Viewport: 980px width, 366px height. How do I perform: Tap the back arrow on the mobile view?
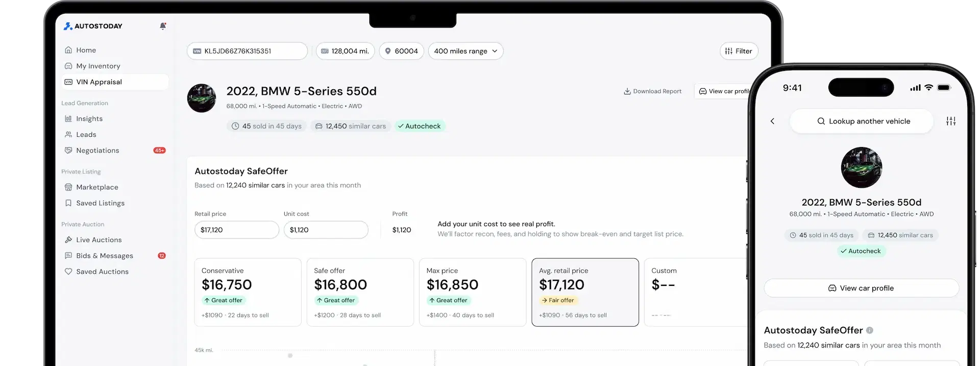[772, 121]
